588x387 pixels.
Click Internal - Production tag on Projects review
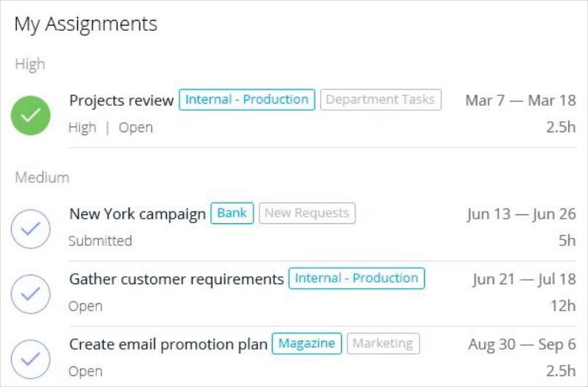247,100
